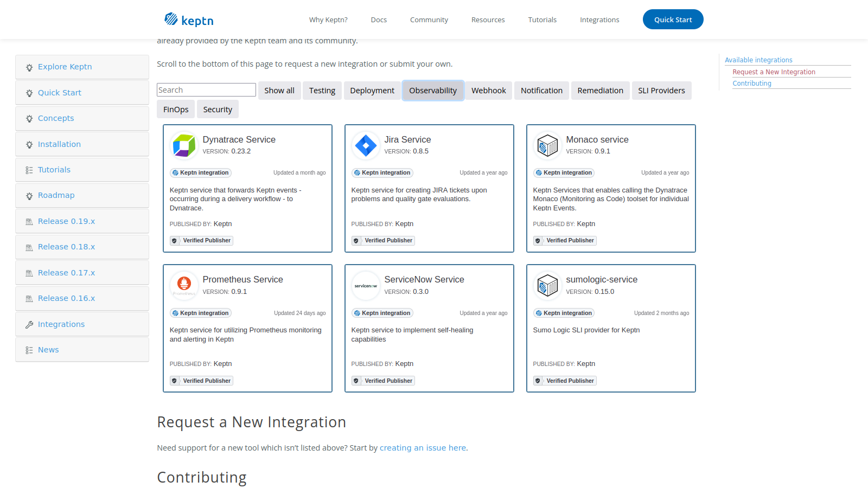868x488 pixels.
Task: Click the ServiceNow Service logo icon
Action: point(366,286)
